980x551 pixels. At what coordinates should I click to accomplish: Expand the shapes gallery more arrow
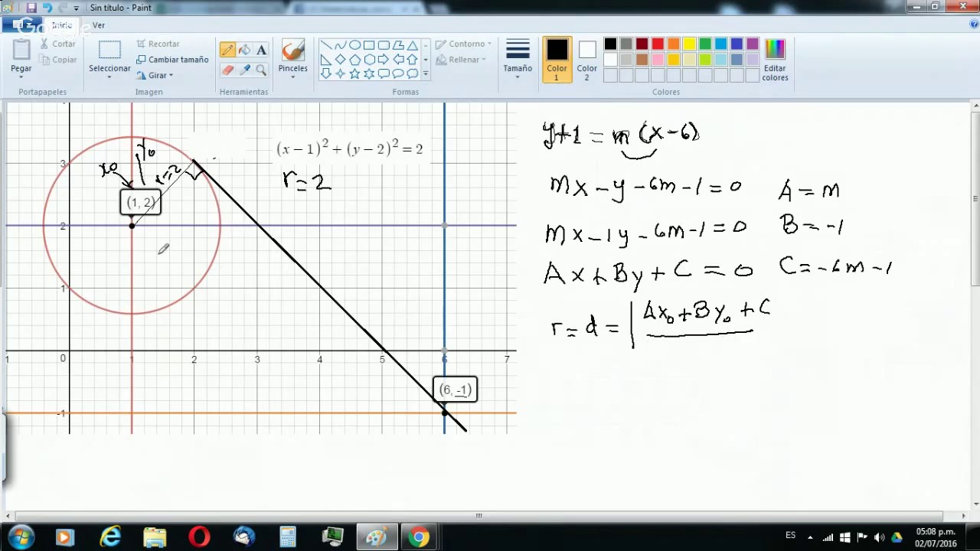426,74
